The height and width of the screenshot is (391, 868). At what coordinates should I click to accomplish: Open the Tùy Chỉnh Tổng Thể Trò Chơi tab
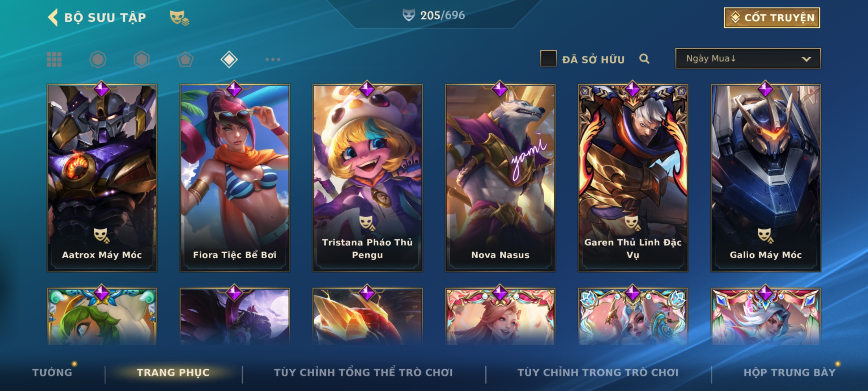(x=363, y=373)
